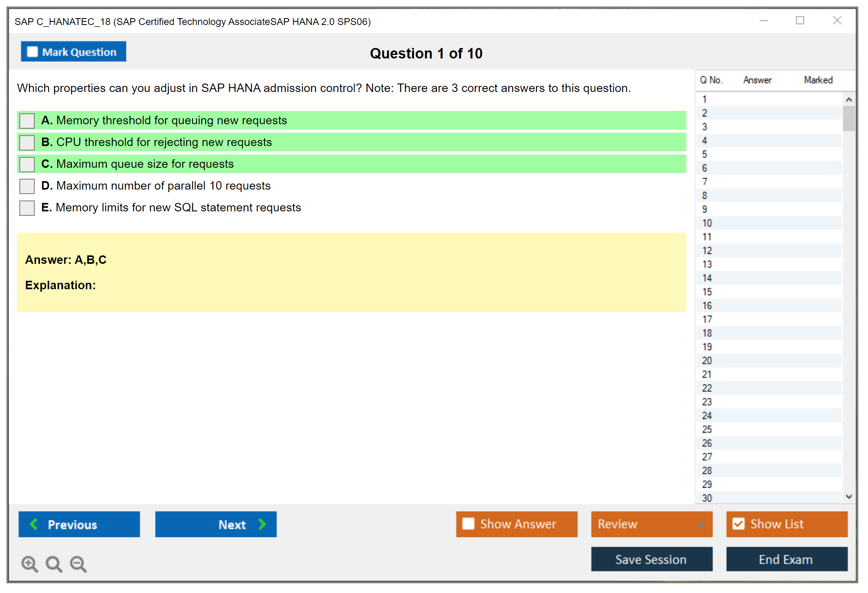Disable the Show List checkbox
This screenshot has width=868, height=593.
[x=738, y=524]
